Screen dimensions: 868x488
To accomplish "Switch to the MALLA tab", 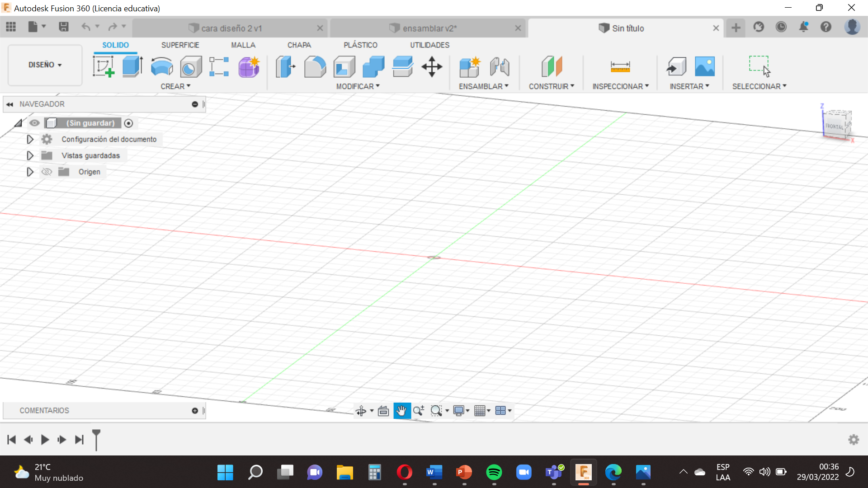I will (x=243, y=45).
